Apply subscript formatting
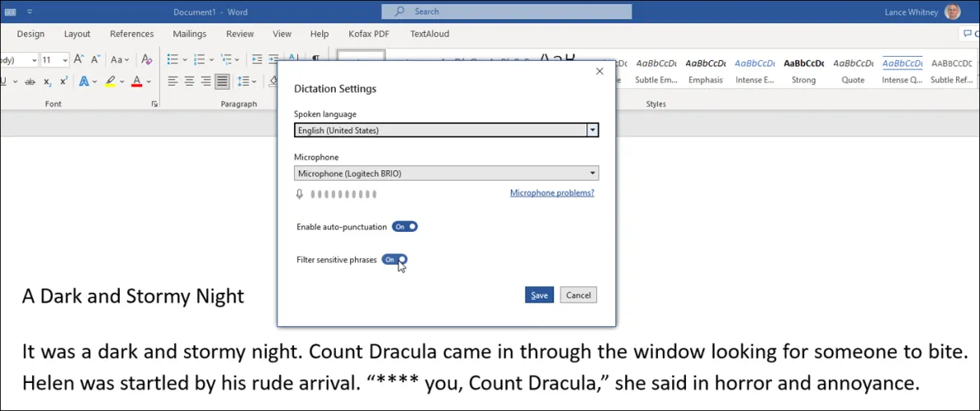 [x=48, y=81]
